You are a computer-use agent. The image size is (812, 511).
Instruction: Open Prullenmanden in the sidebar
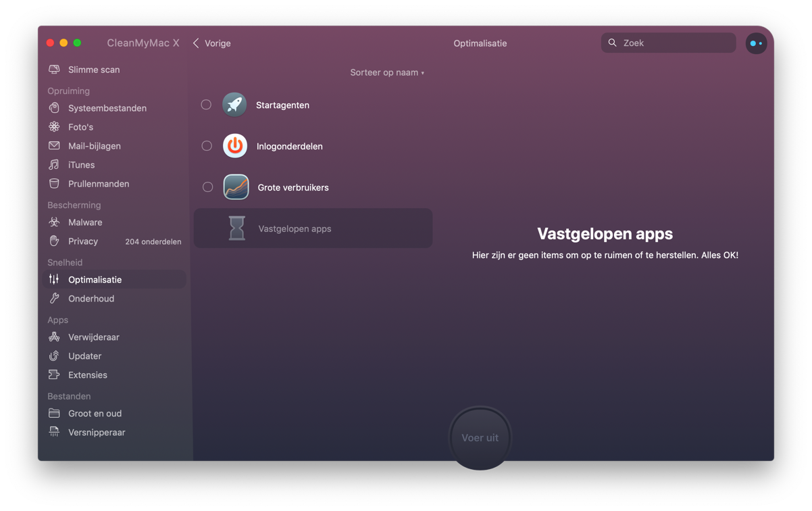click(x=99, y=184)
